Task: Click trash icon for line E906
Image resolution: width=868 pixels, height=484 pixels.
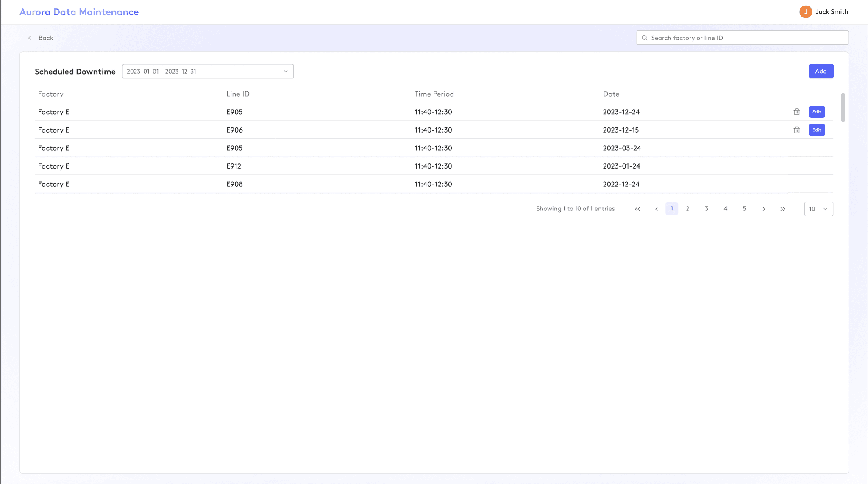Action: pyautogui.click(x=797, y=130)
